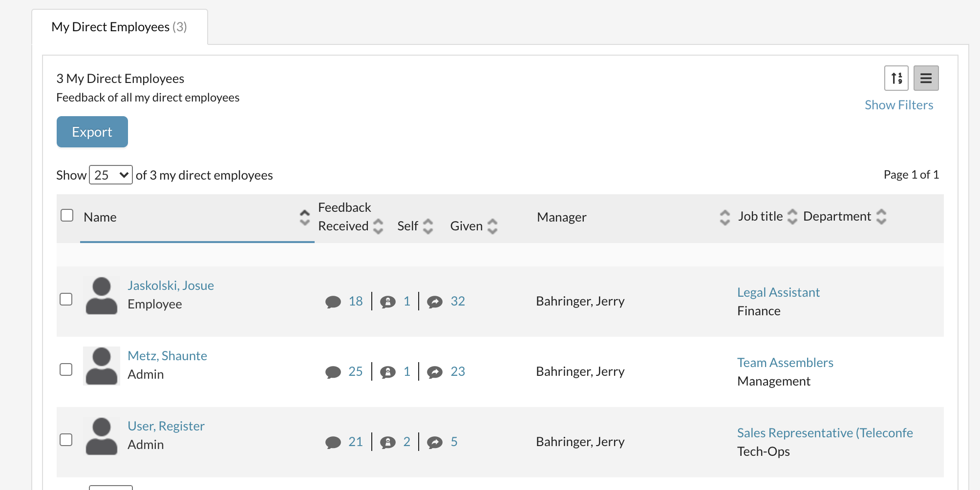Screen dimensions: 980x490
Task: Click User Register's given feedback icon
Action: tap(435, 443)
